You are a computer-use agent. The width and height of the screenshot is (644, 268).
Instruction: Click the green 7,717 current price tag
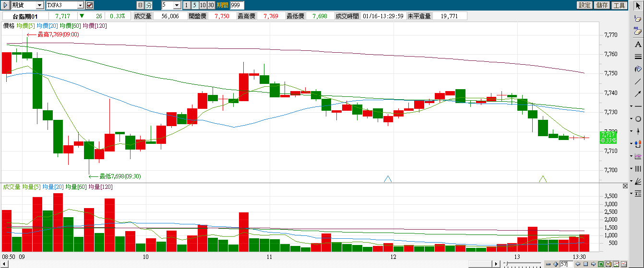(x=607, y=138)
